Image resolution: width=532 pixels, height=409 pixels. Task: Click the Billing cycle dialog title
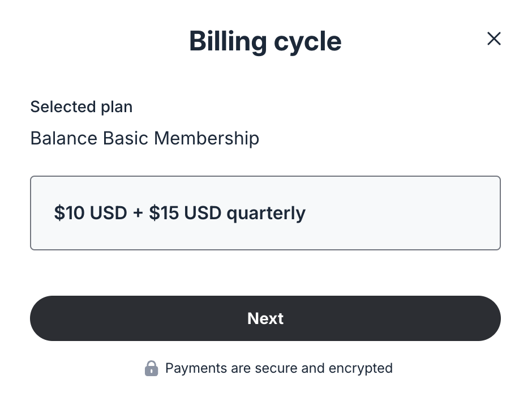265,41
